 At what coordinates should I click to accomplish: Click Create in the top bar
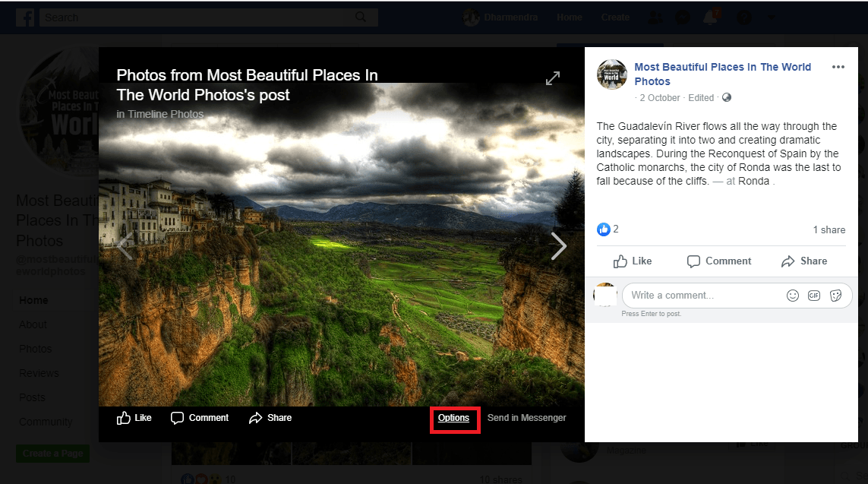(616, 17)
